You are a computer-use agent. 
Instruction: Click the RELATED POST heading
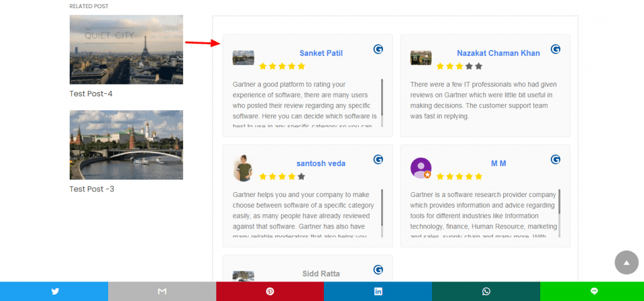click(x=89, y=6)
